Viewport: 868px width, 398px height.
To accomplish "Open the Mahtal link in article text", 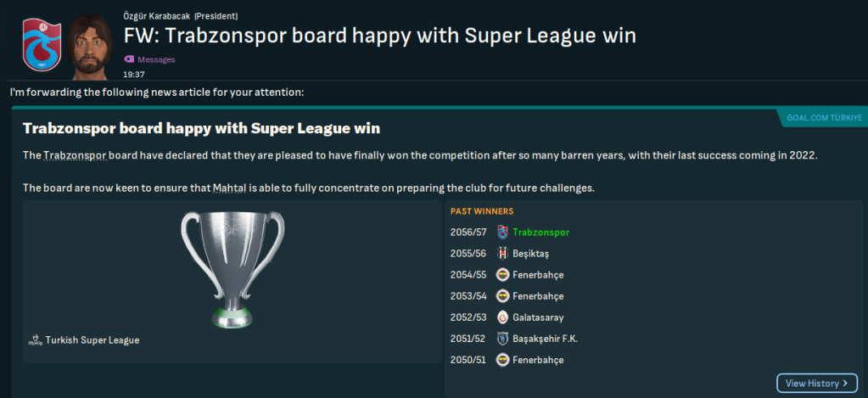I will coord(227,188).
